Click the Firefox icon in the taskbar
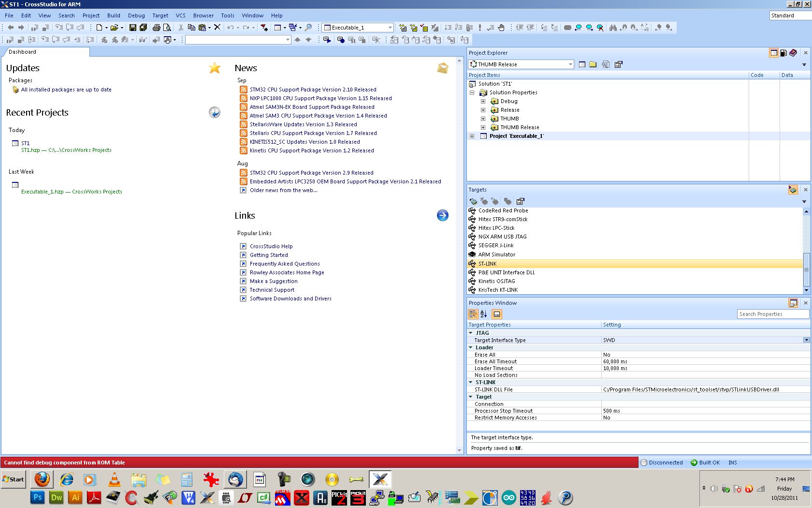Screen dimensions: 812x508 [x=42, y=479]
